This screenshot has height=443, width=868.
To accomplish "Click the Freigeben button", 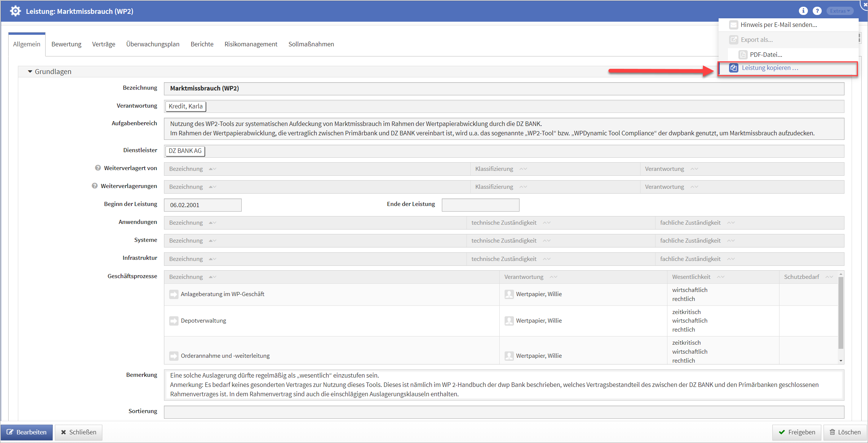I will pyautogui.click(x=797, y=432).
